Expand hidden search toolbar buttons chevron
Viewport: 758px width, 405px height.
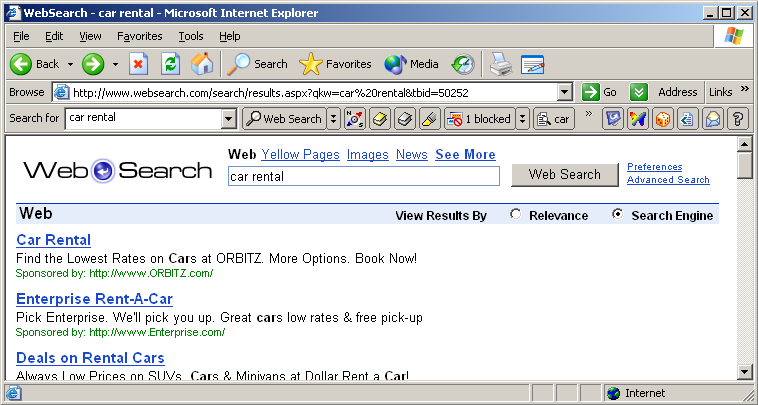(x=588, y=114)
